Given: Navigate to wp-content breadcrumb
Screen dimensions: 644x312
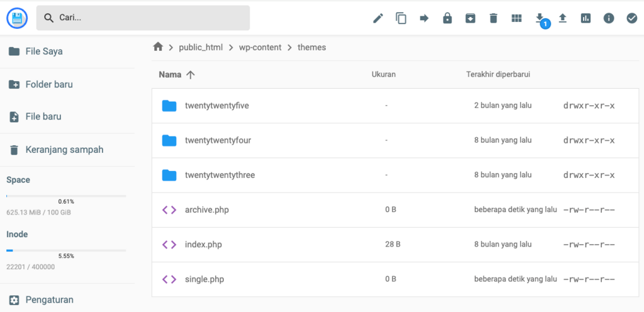Looking at the screenshot, I should point(260,47).
